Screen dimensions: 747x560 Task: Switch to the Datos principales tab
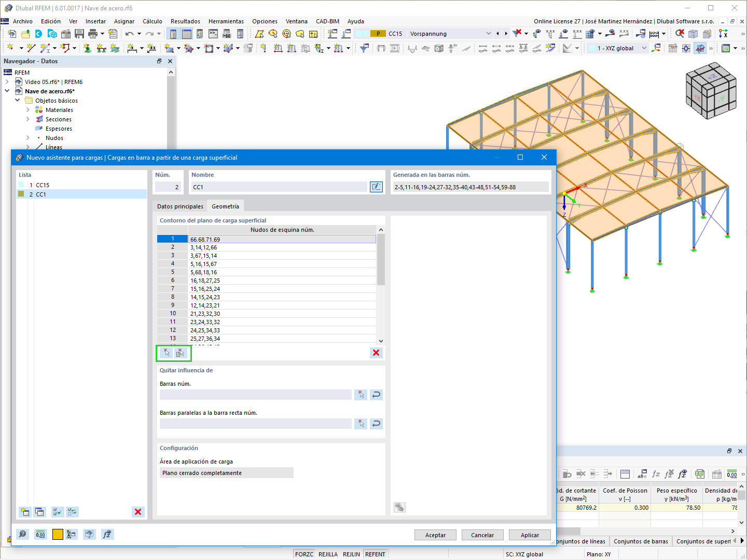pyautogui.click(x=181, y=206)
